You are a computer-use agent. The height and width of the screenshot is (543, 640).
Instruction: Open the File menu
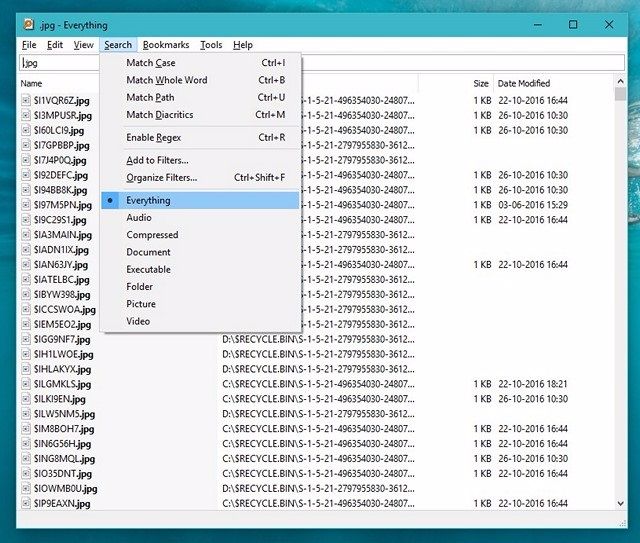[29, 45]
